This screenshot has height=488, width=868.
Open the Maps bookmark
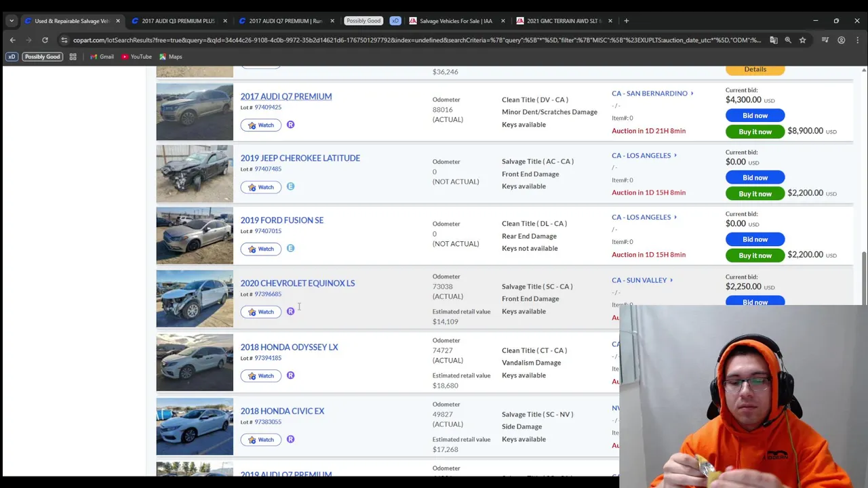click(171, 57)
